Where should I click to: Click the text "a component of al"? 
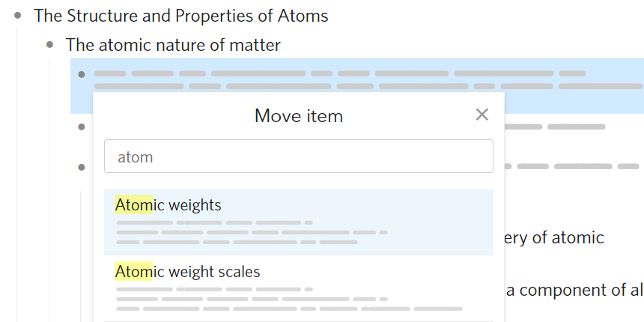(x=574, y=291)
